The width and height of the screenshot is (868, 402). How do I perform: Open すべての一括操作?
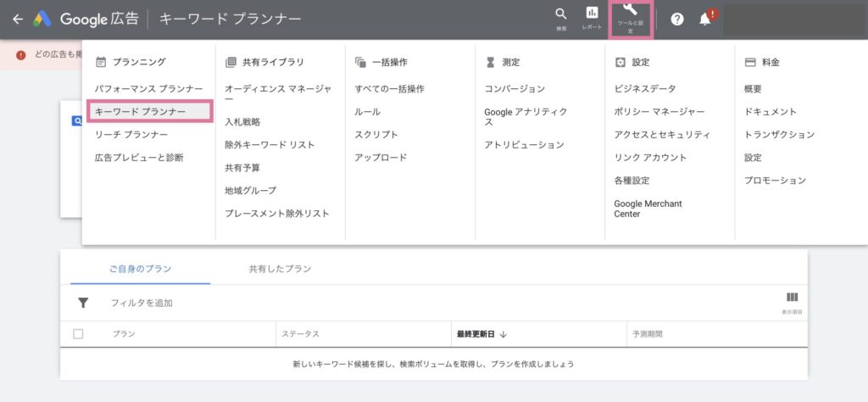tap(390, 88)
